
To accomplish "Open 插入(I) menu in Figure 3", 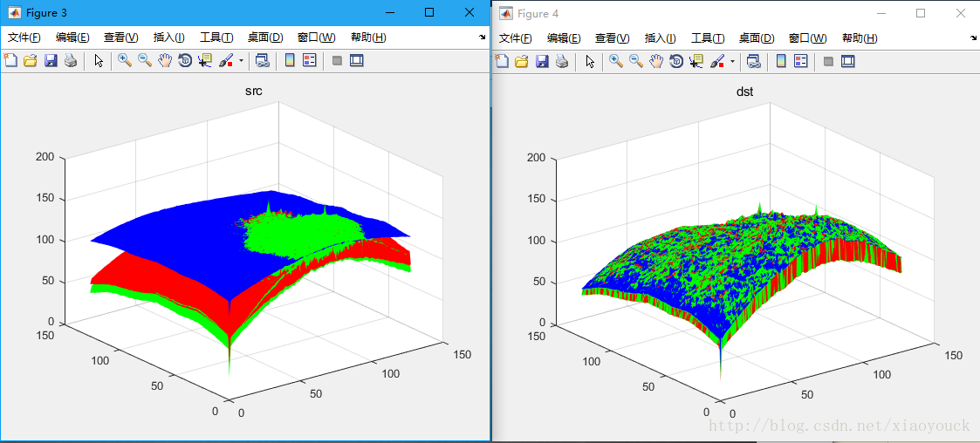I will coord(168,37).
